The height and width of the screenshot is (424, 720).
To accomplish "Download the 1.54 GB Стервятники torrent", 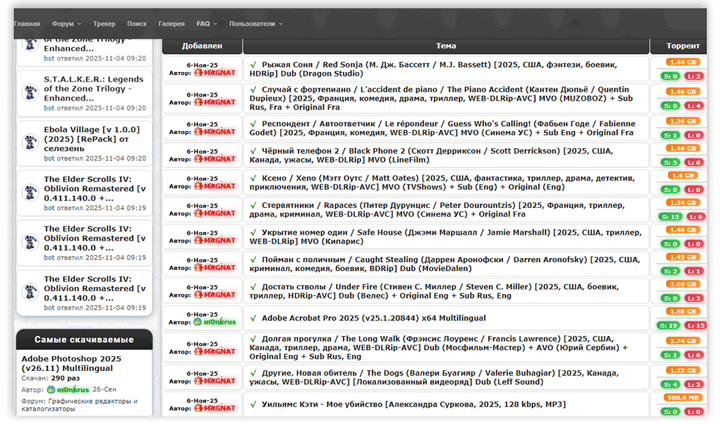I will pos(682,203).
